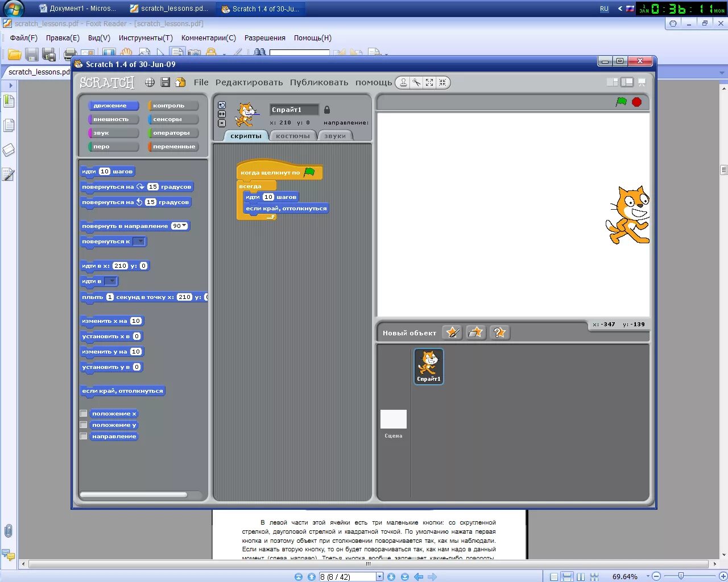Open Инструменты(T) menu in Foxit Reader
728x582 pixels.
(146, 38)
